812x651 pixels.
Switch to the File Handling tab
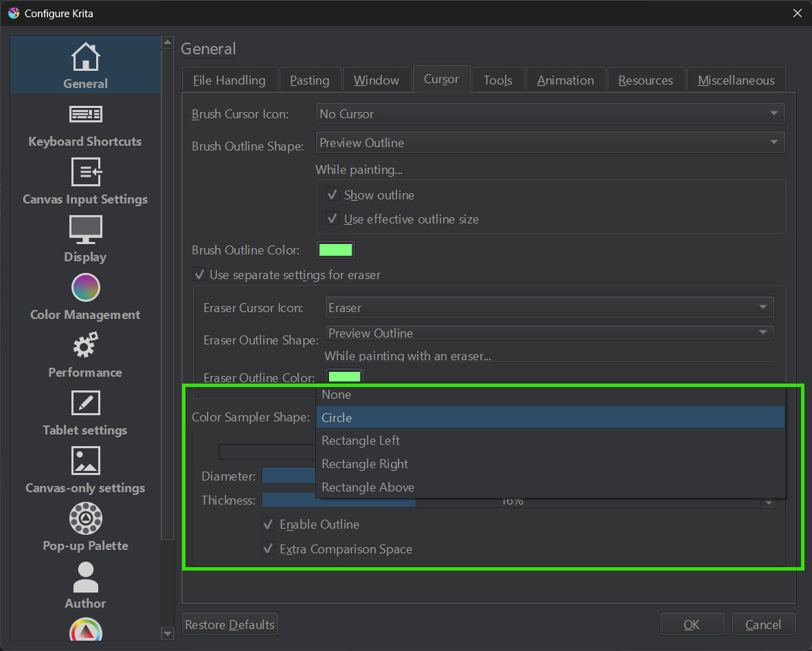(229, 80)
